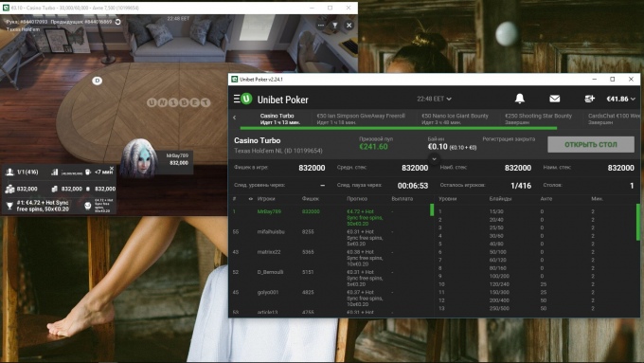Open the mail envelope inbox
644x363 pixels.
coord(554,99)
